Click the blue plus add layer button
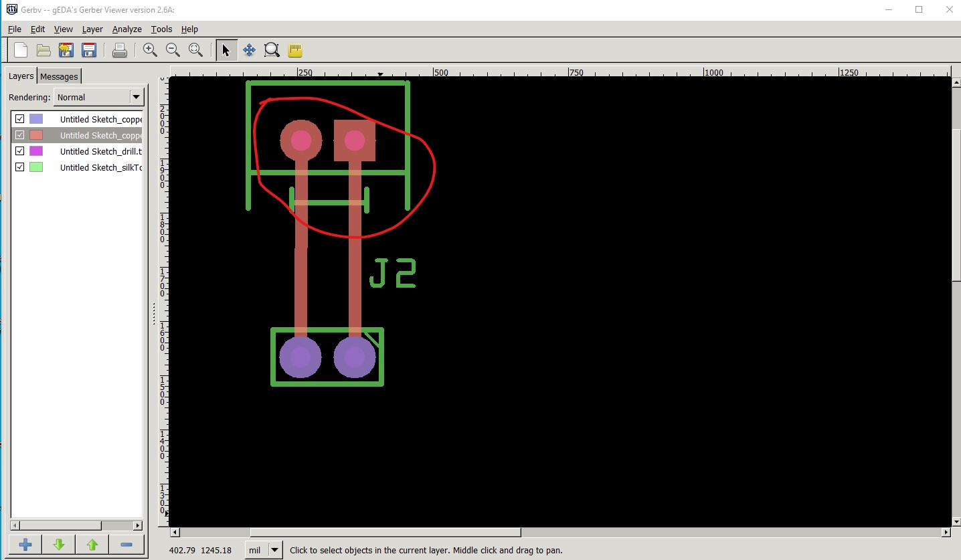 coord(25,545)
